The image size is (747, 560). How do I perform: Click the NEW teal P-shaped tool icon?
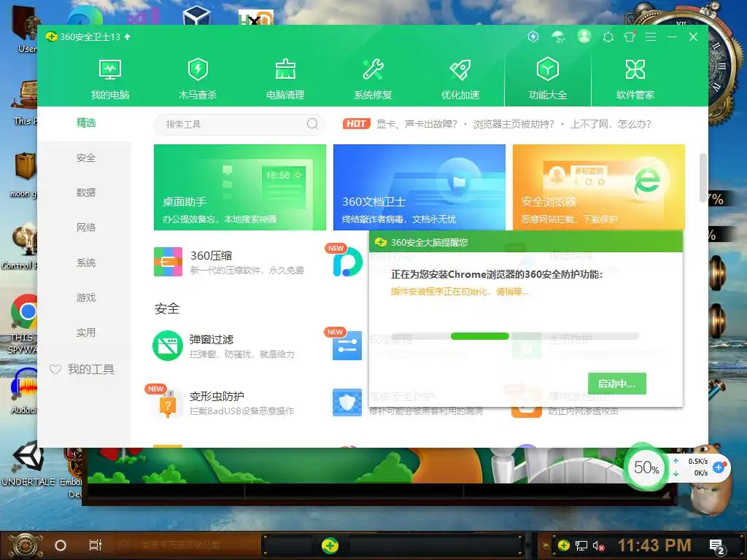click(347, 263)
